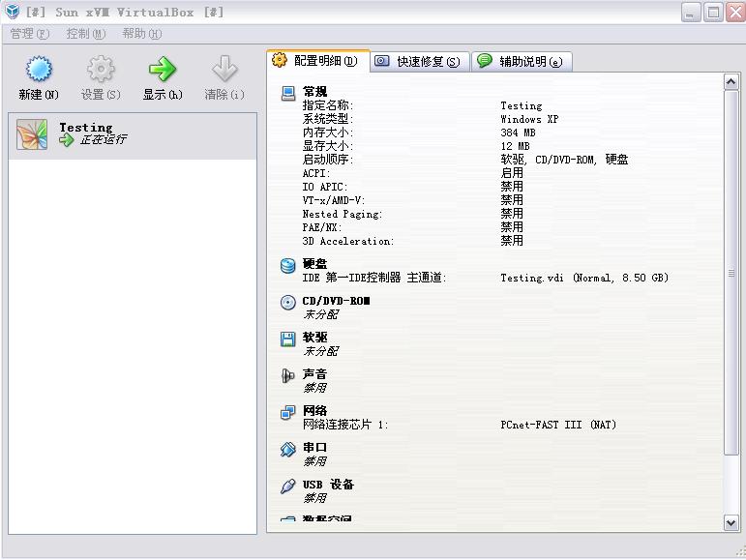This screenshot has width=746, height=560.
Task: Switch to the 辅助说明(e) description tab
Action: [x=522, y=62]
